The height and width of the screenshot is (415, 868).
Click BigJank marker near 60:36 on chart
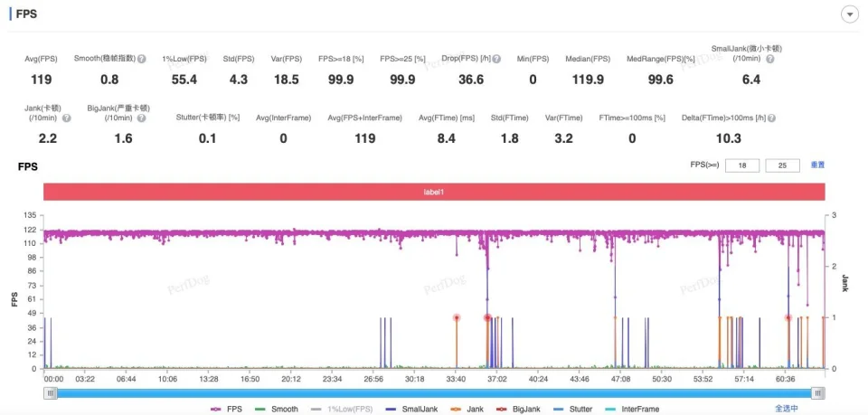(788, 317)
